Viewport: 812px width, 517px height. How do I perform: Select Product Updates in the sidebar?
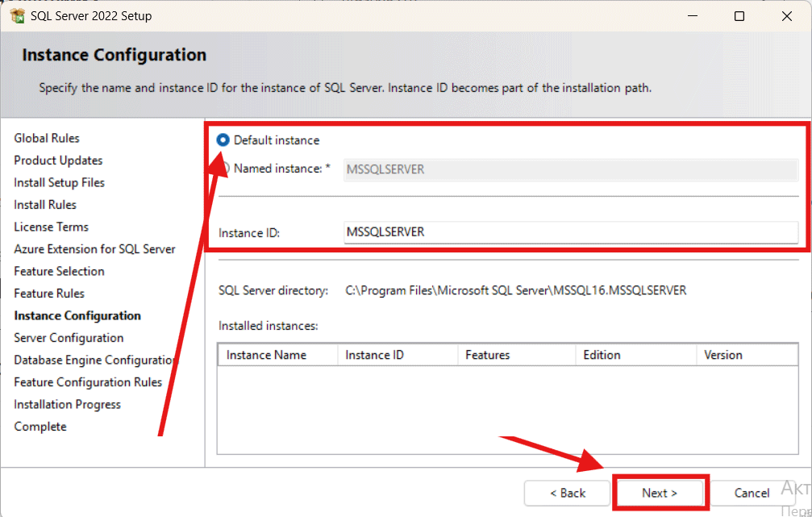[58, 161]
